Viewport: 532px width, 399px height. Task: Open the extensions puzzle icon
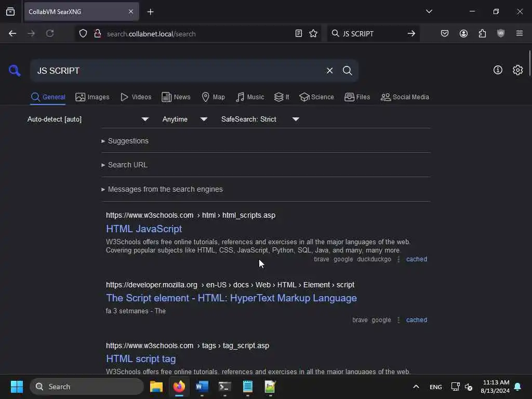[482, 34]
